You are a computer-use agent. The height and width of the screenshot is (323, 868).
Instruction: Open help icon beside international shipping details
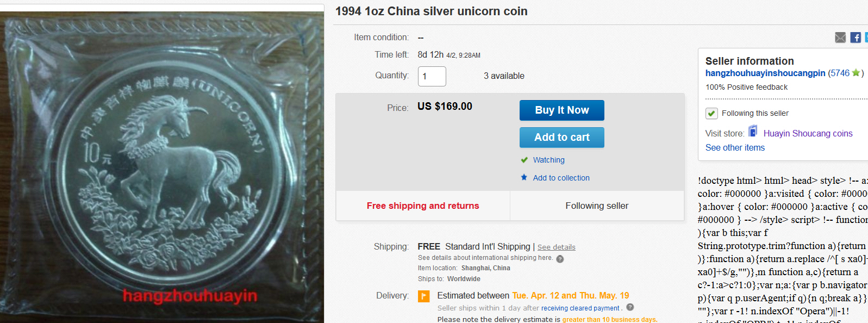(560, 259)
